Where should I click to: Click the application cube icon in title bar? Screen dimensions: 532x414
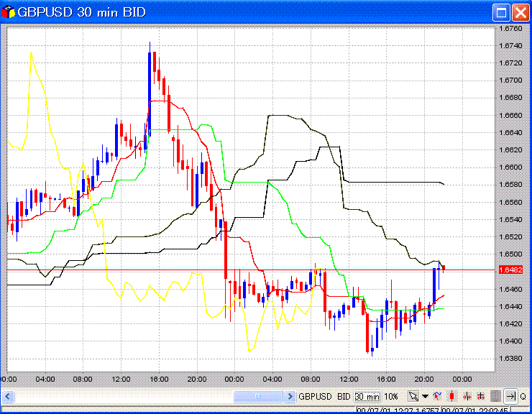coord(8,12)
